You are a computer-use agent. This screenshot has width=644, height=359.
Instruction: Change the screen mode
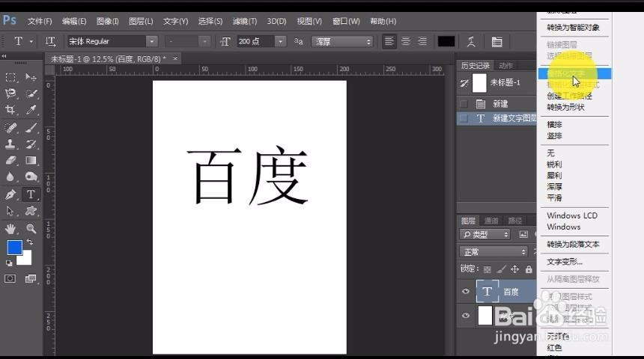coord(31,279)
